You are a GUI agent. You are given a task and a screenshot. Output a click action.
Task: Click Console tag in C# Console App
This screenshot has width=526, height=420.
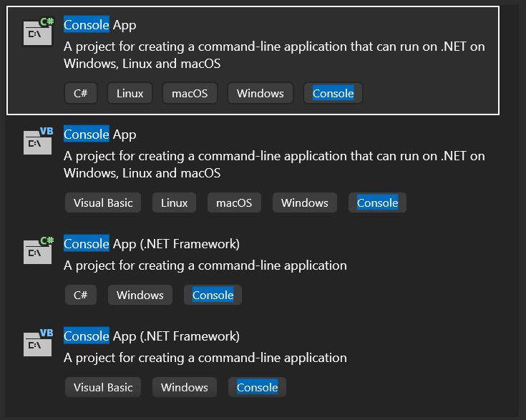click(333, 93)
